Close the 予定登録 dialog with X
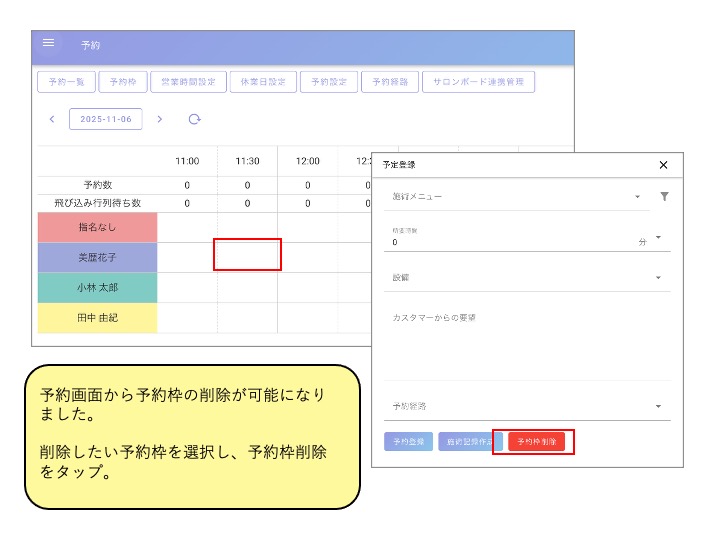Image resolution: width=720 pixels, height=540 pixels. pos(663,165)
